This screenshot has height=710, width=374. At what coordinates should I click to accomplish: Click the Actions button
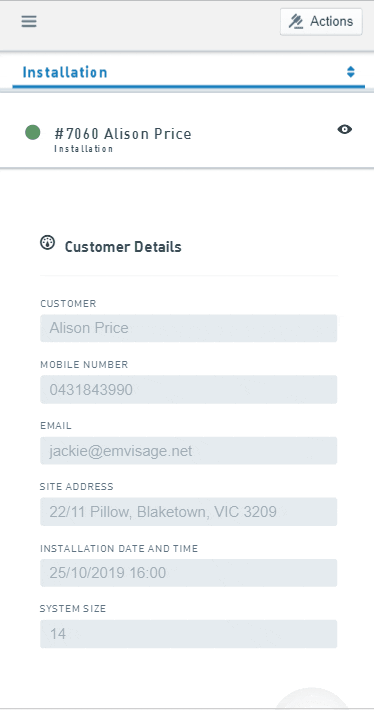tap(321, 21)
